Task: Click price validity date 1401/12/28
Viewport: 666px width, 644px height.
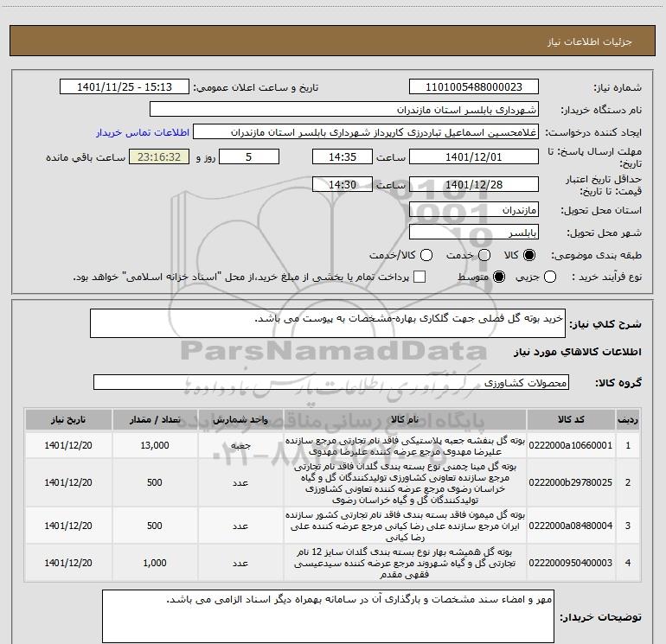Action: click(474, 184)
